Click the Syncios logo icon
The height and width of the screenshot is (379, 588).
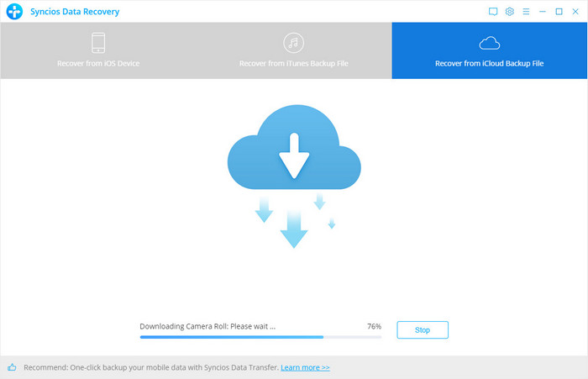(14, 11)
